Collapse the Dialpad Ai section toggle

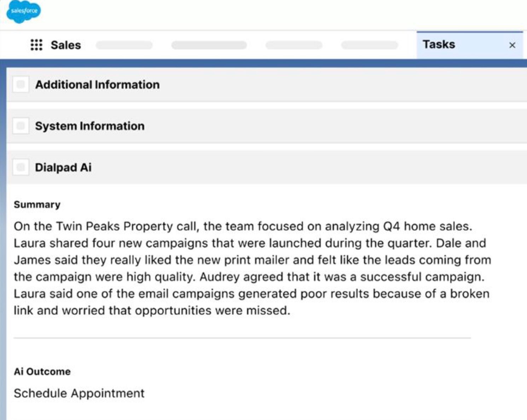[x=21, y=167]
